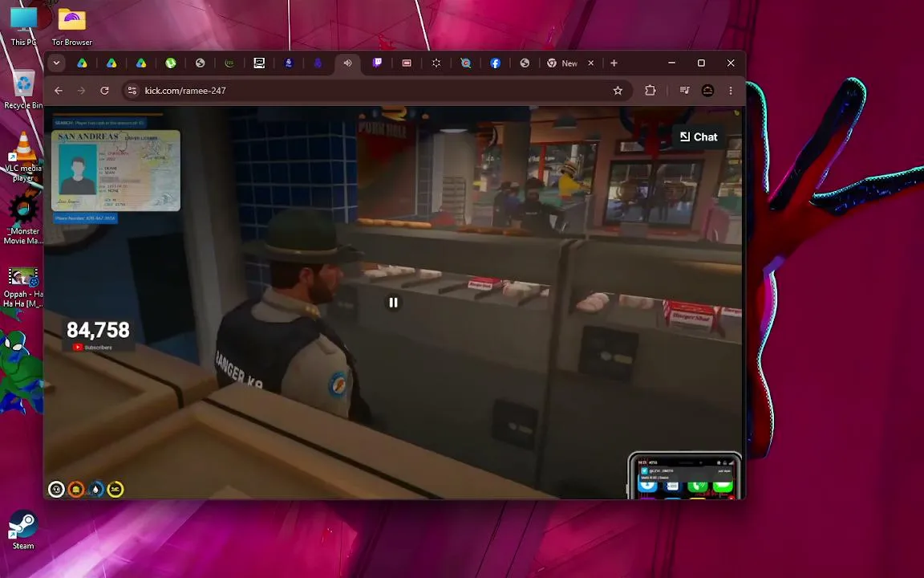The height and width of the screenshot is (578, 924).
Task: Open This PC desktop icon
Action: pyautogui.click(x=23, y=26)
